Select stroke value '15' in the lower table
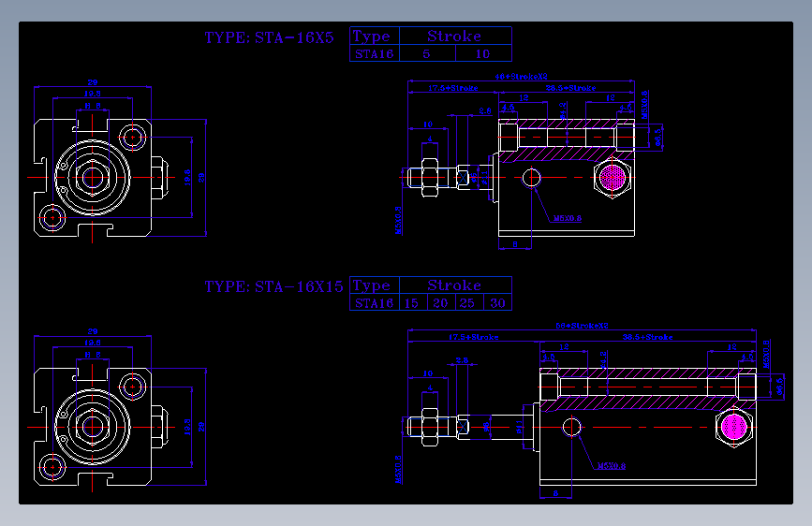812x526 pixels. pyautogui.click(x=412, y=303)
